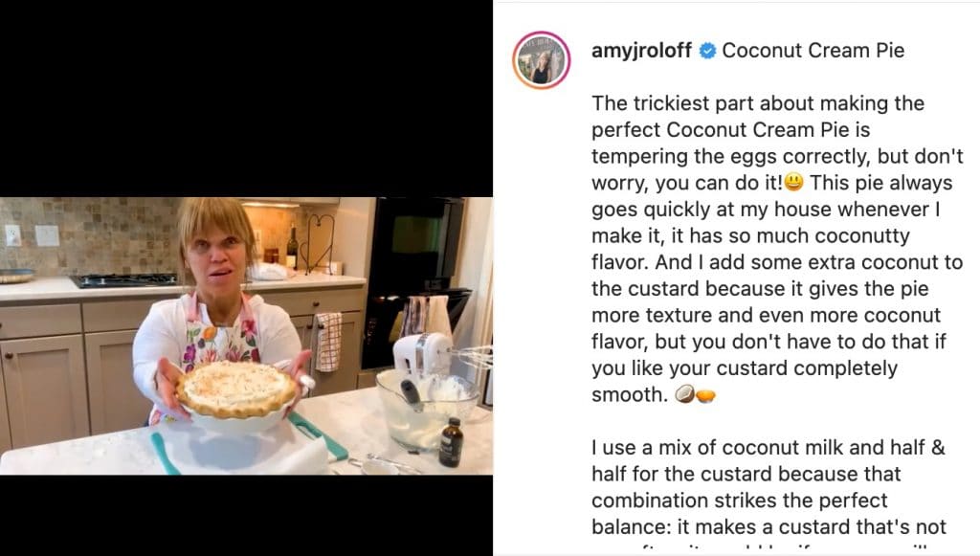Click the black letterbox area above the video
Viewport: 980px width, 556px height.
246,96
